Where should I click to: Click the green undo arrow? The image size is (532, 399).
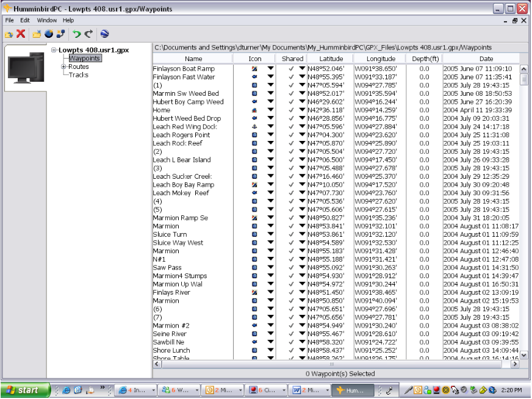[77, 34]
